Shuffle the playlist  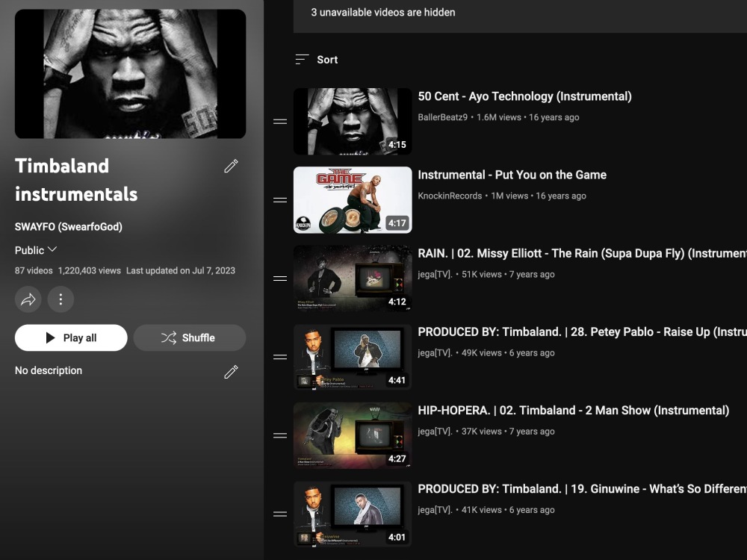(x=190, y=337)
